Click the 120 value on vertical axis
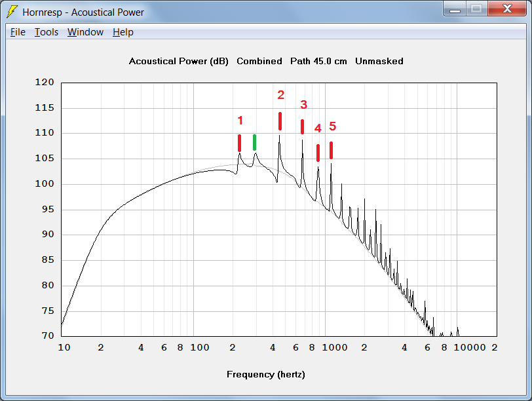Screen dimensions: 532x401 (x=45, y=82)
